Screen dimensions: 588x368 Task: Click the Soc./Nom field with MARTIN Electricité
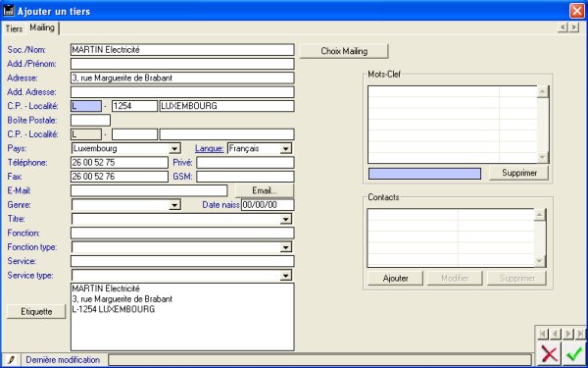tap(182, 50)
